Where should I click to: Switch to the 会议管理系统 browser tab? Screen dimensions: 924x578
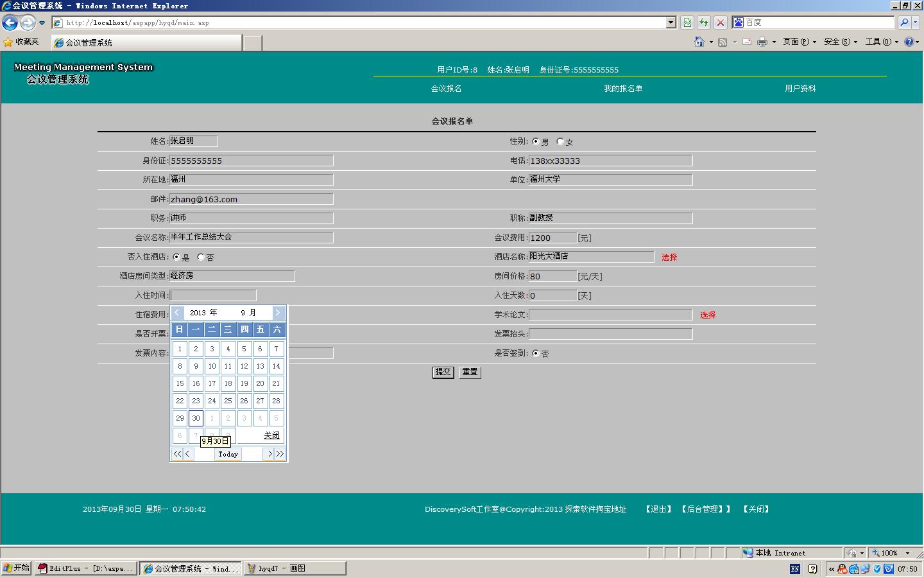(146, 42)
